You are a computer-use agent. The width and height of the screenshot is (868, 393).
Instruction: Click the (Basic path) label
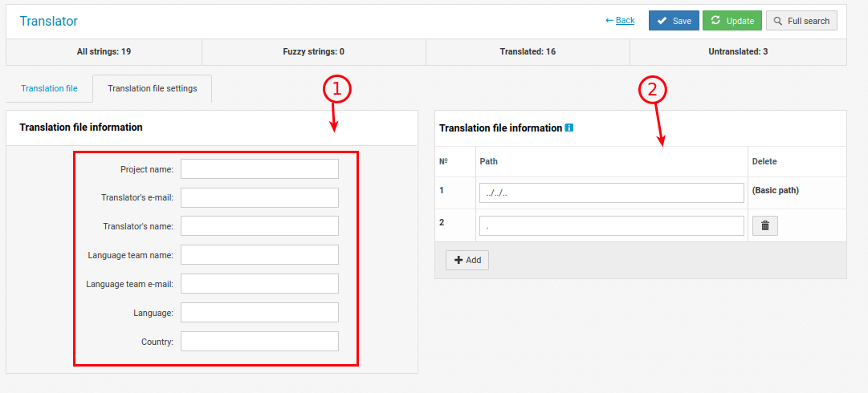[775, 190]
